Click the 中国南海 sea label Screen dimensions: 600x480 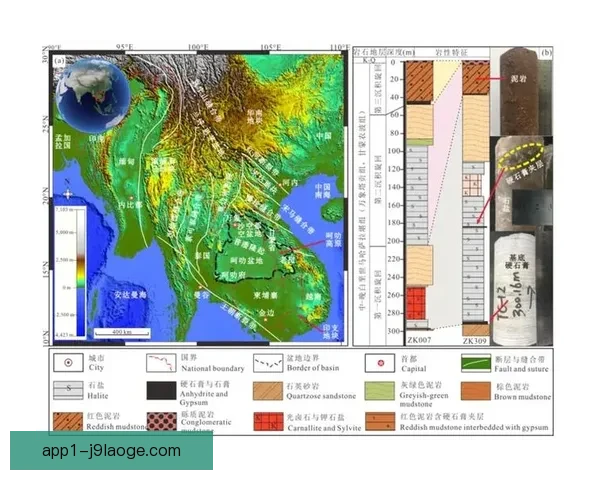[323, 192]
